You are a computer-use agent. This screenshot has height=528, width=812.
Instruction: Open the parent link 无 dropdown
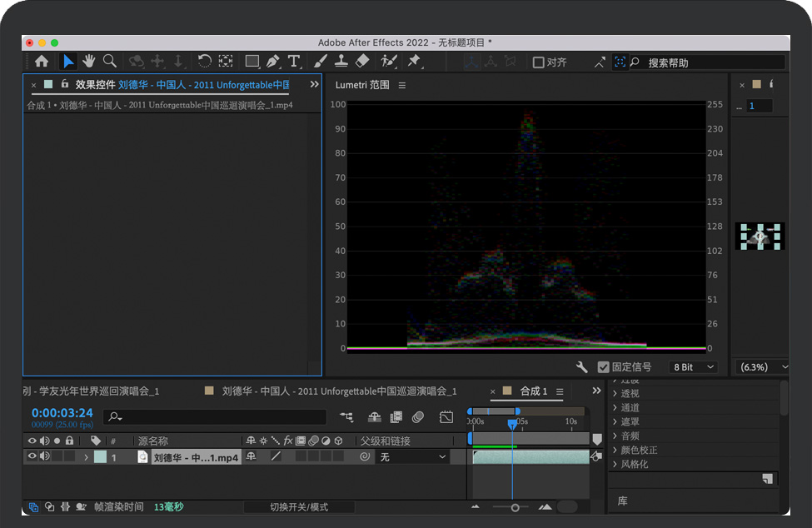click(x=413, y=457)
